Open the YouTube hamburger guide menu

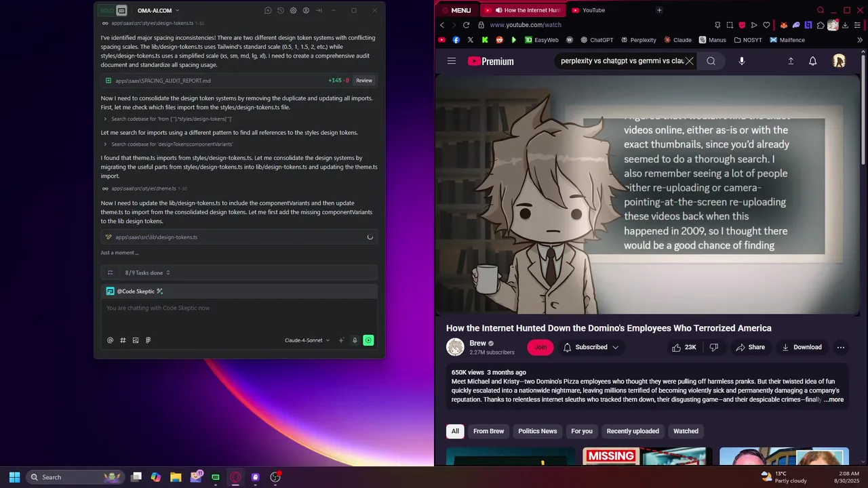coord(452,61)
